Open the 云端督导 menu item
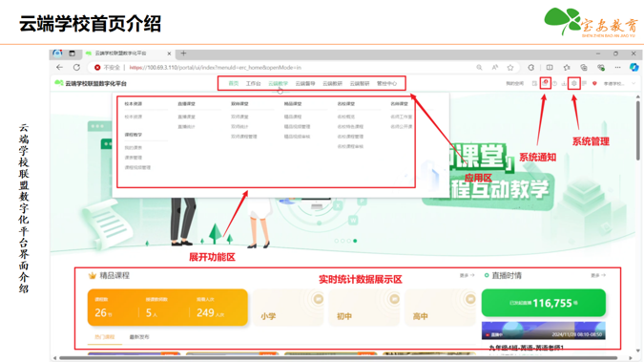This screenshot has height=362, width=644. pyautogui.click(x=305, y=83)
